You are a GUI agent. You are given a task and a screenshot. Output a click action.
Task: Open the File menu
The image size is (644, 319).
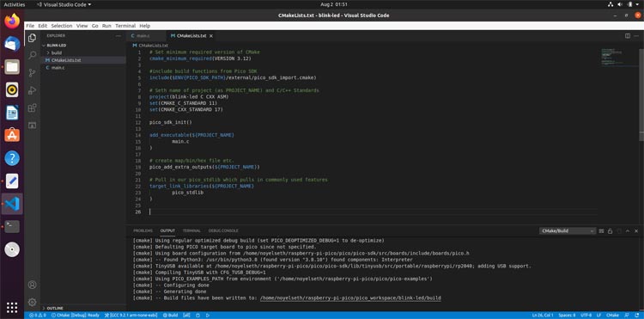click(x=30, y=26)
